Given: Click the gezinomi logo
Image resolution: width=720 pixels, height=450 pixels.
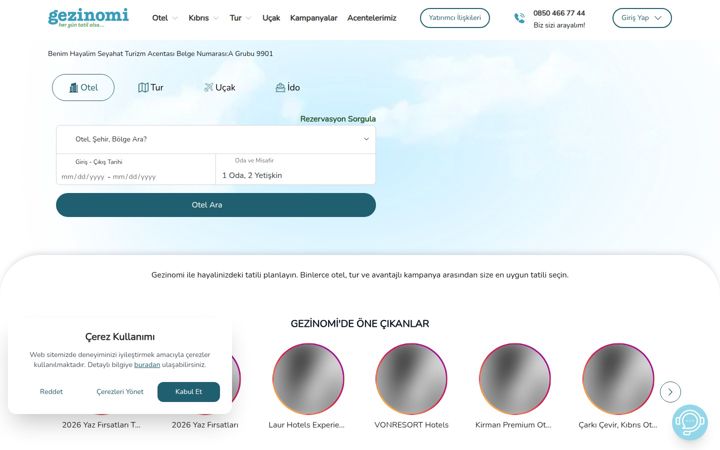Looking at the screenshot, I should (x=88, y=17).
